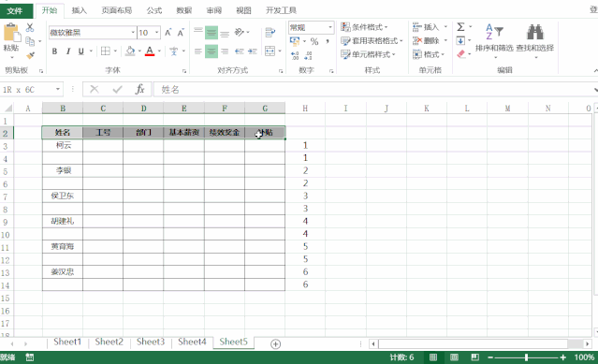
Task: Click the macro record status bar icon
Action: pyautogui.click(x=30, y=357)
